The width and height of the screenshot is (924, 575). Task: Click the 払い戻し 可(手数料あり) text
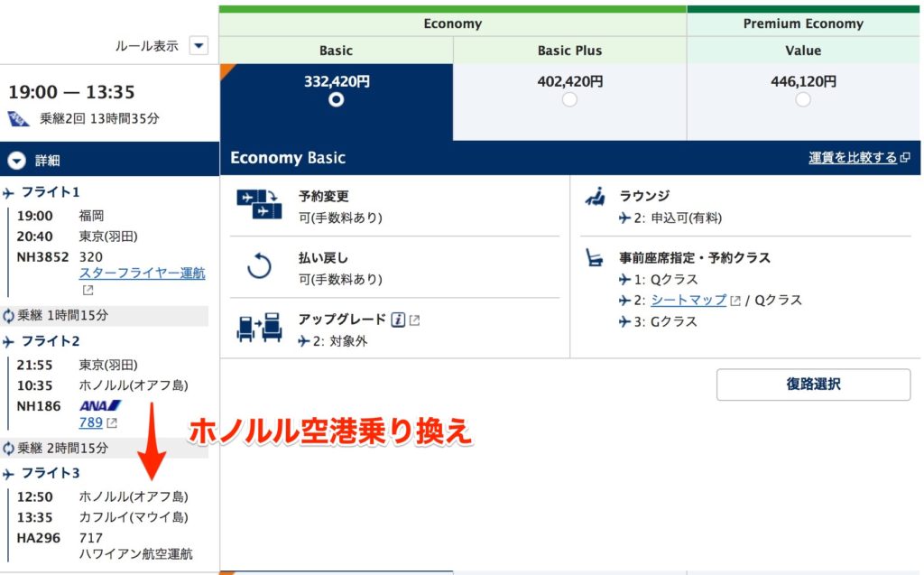click(340, 268)
